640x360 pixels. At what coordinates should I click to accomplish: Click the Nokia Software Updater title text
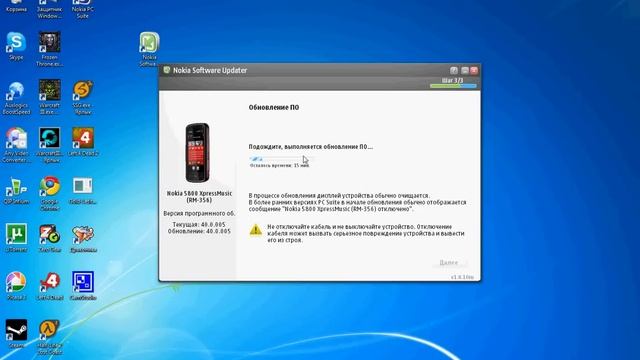point(210,70)
